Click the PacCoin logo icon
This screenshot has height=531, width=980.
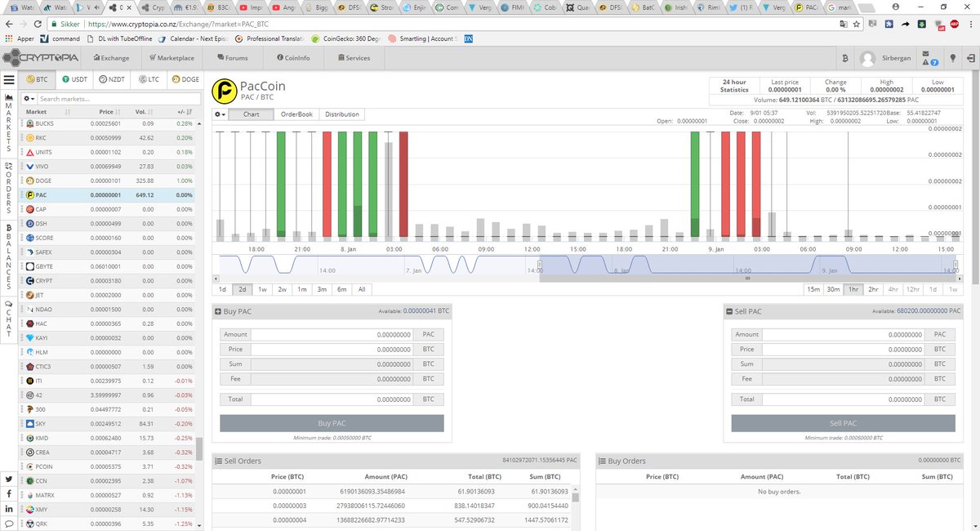pyautogui.click(x=223, y=91)
